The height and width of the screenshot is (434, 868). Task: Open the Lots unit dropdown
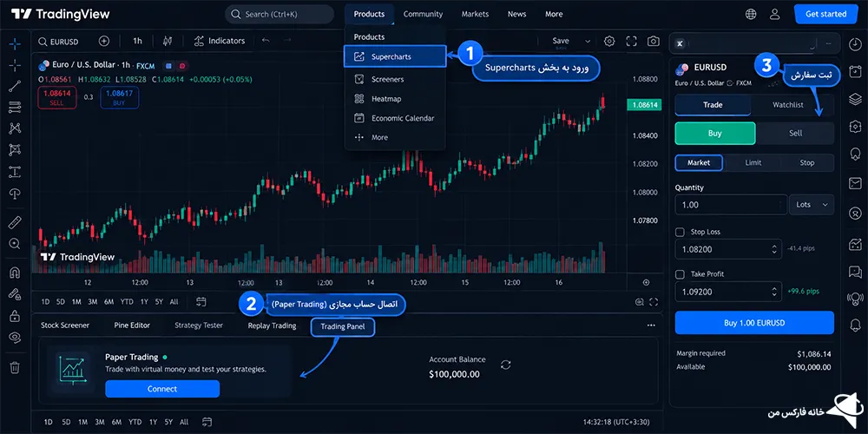(812, 205)
